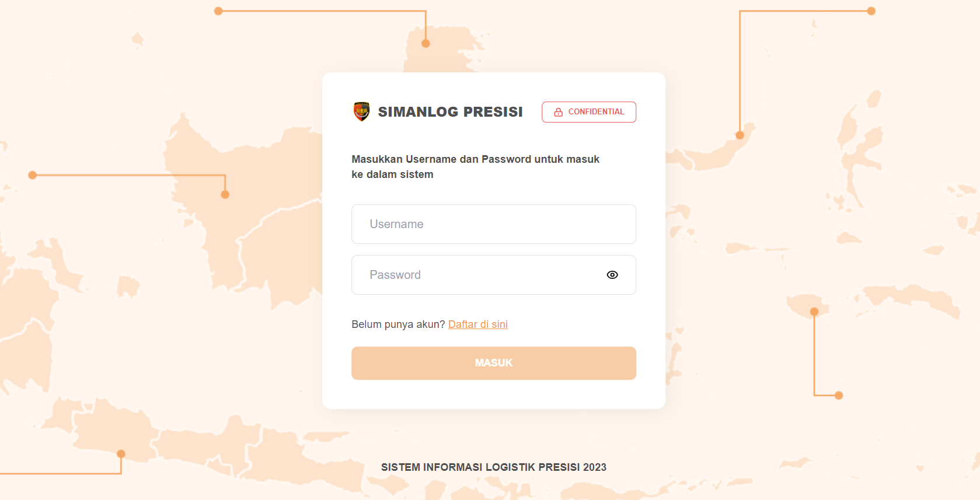
Task: Click the map marker on the large left island
Action: 225,194
